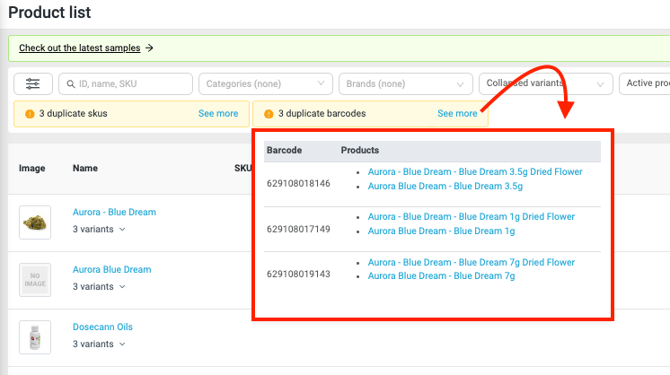Open the Aurora Blue Dream product
The height and width of the screenshot is (375, 670).
(112, 270)
